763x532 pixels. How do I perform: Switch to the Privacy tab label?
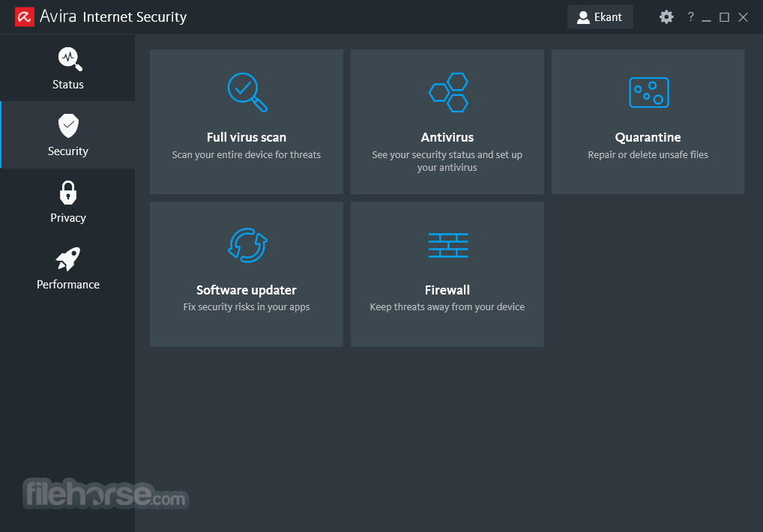[x=68, y=218]
